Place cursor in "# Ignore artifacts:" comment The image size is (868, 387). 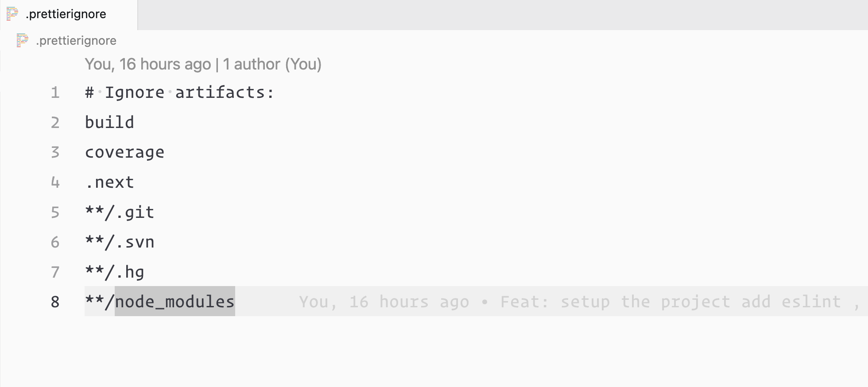pos(179,93)
